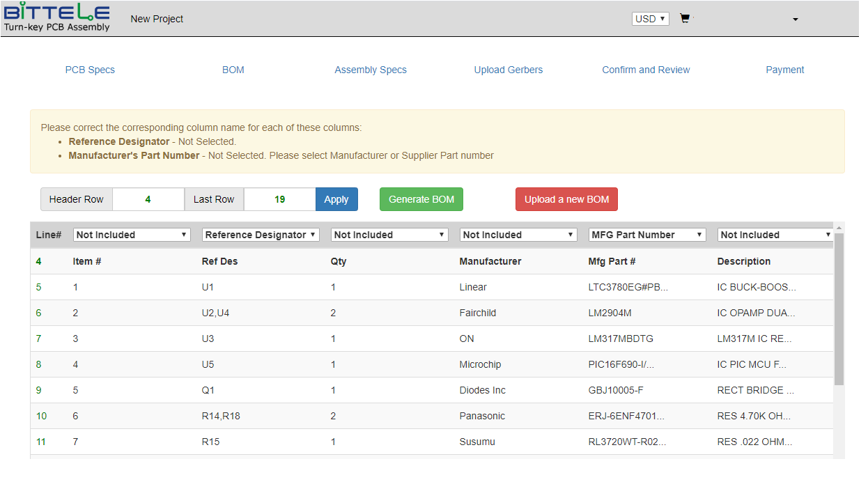Screen dimensions: 868x482
Task: Open the column dropdown above Manufacturer
Action: (x=518, y=235)
